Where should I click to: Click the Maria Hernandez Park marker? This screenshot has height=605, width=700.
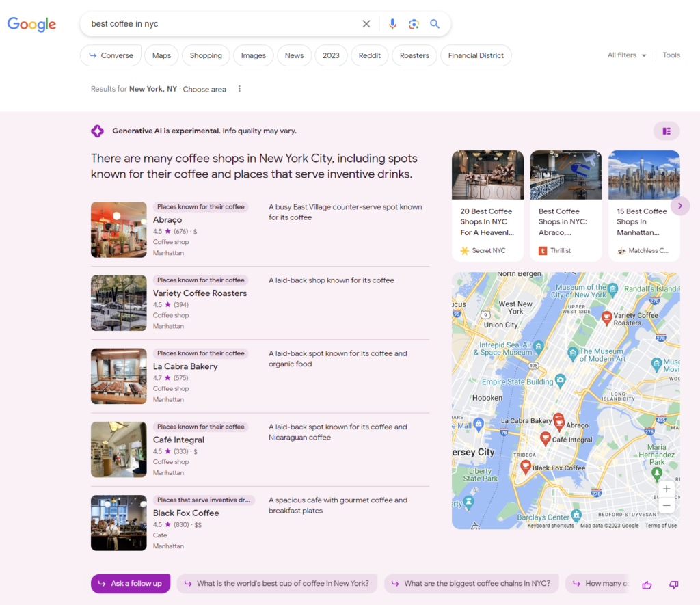[x=656, y=473]
